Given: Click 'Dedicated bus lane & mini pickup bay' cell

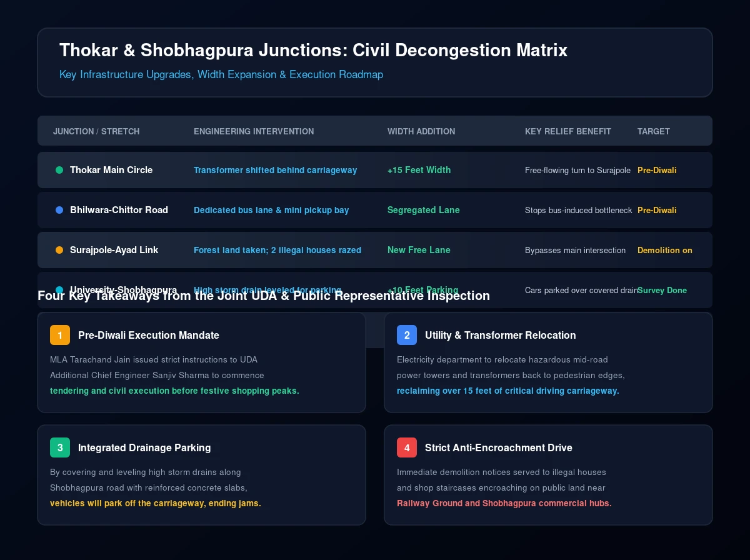Looking at the screenshot, I should (271, 210).
